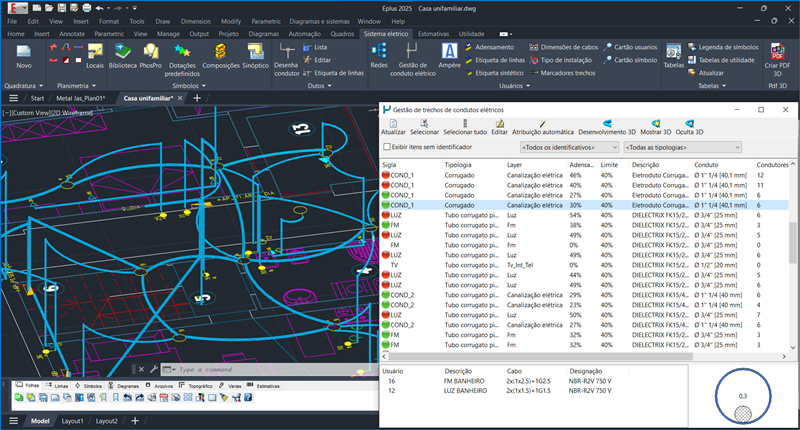
Task: Expand the Tabelas panel
Action: (x=712, y=86)
